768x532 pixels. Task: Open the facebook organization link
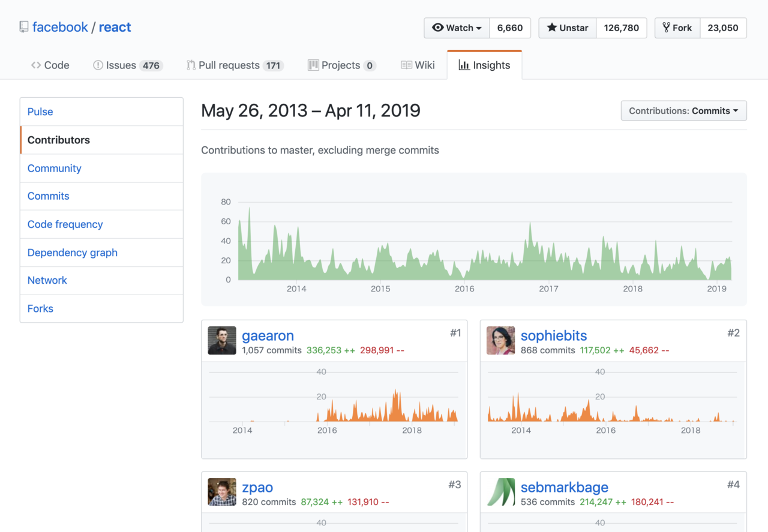(x=60, y=27)
